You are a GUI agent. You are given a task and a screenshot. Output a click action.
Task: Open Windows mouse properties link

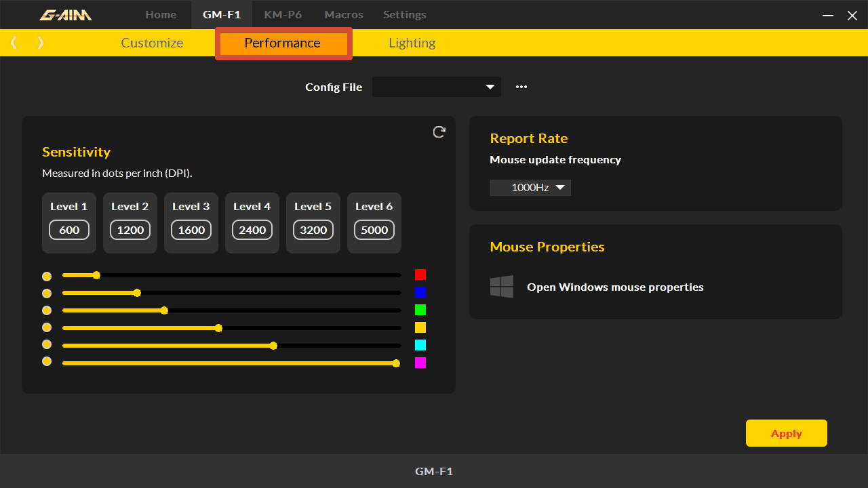pos(615,287)
